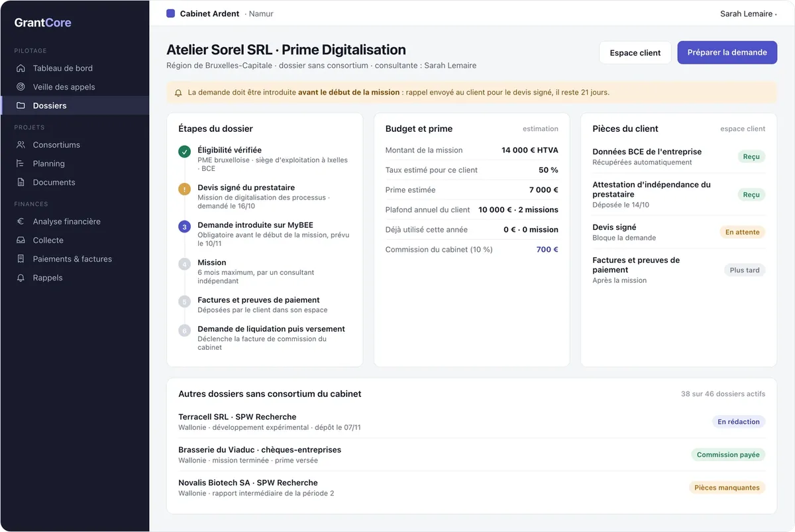Image resolution: width=795 pixels, height=532 pixels.
Task: Click the Reçu badge for Données BCE
Action: click(x=751, y=157)
